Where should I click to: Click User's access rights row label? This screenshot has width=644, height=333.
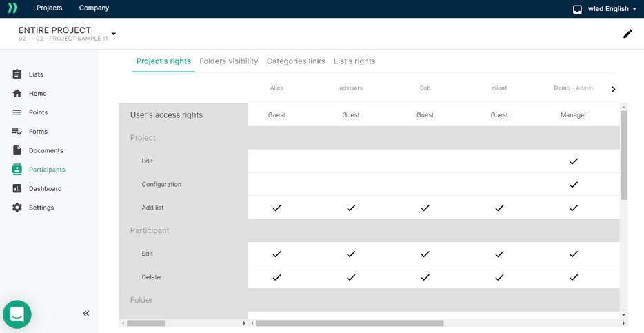pos(166,115)
